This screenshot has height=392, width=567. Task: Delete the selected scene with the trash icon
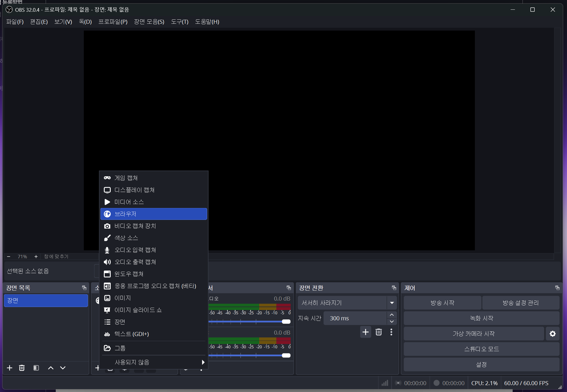point(22,368)
